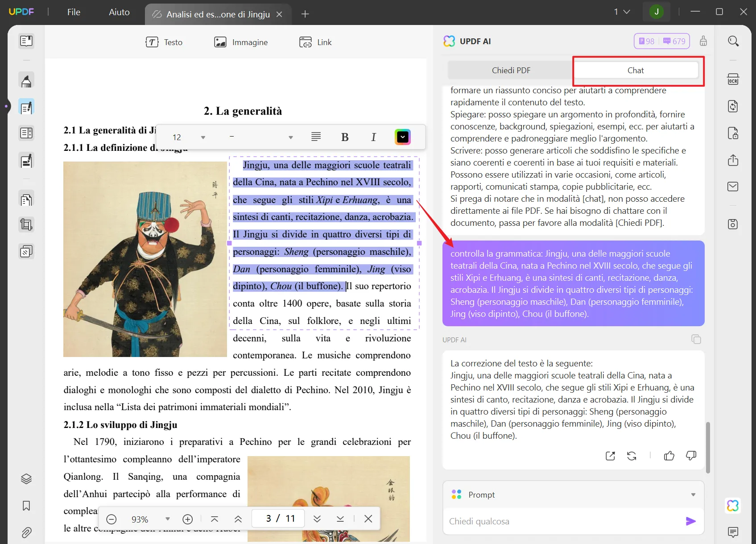Open the Layers panel icon at bottom left
Screen dimensions: 756x544
26,479
